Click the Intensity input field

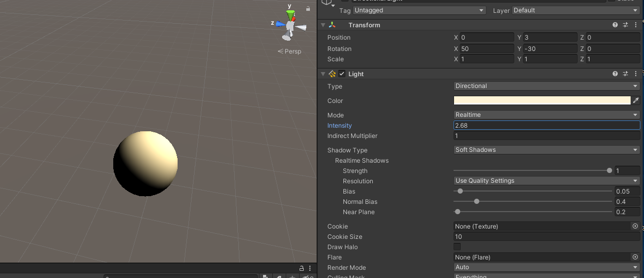point(547,125)
